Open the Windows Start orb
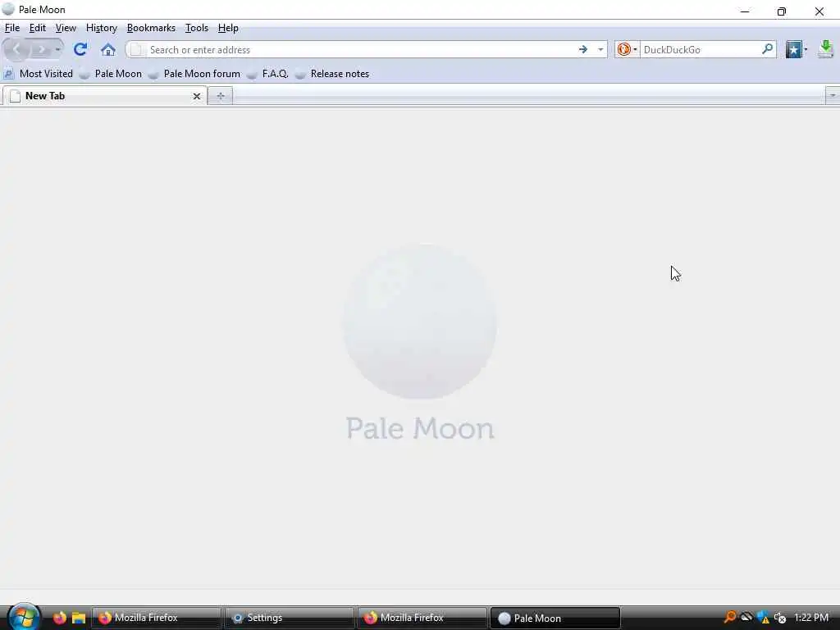This screenshot has width=840, height=630. coord(24,617)
